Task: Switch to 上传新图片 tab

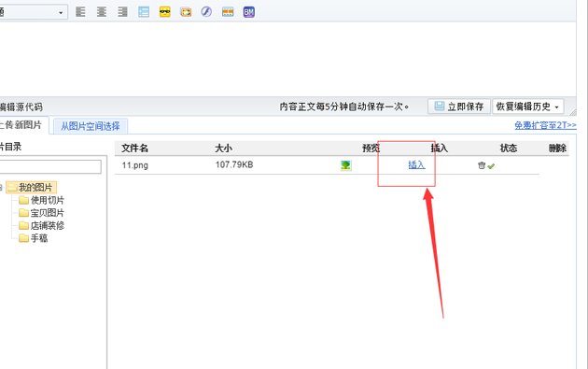Action: pos(23,125)
